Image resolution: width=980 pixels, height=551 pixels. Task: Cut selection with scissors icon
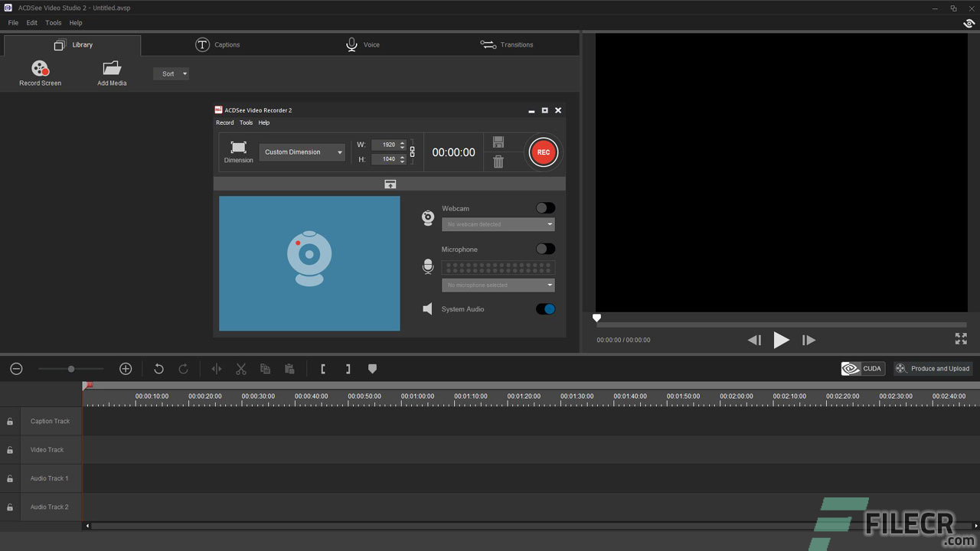[241, 369]
